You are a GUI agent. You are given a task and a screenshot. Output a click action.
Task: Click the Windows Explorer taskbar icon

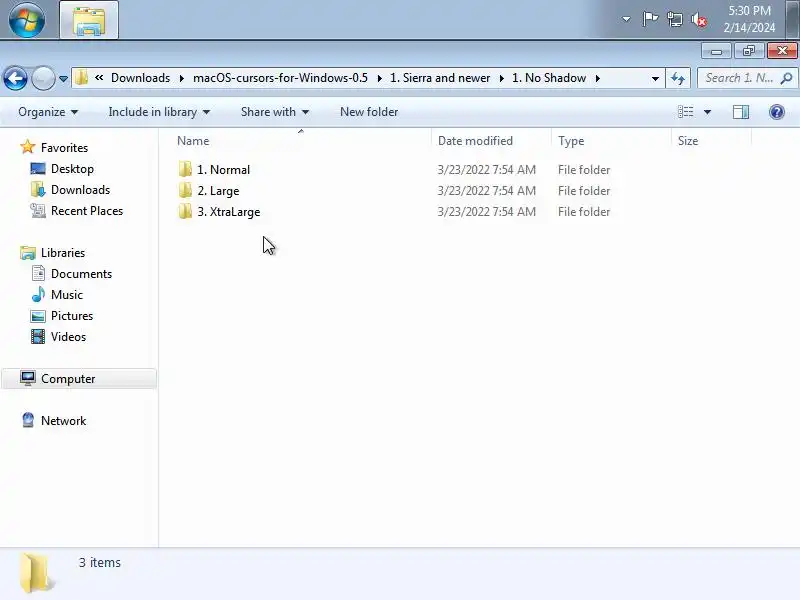click(x=89, y=20)
